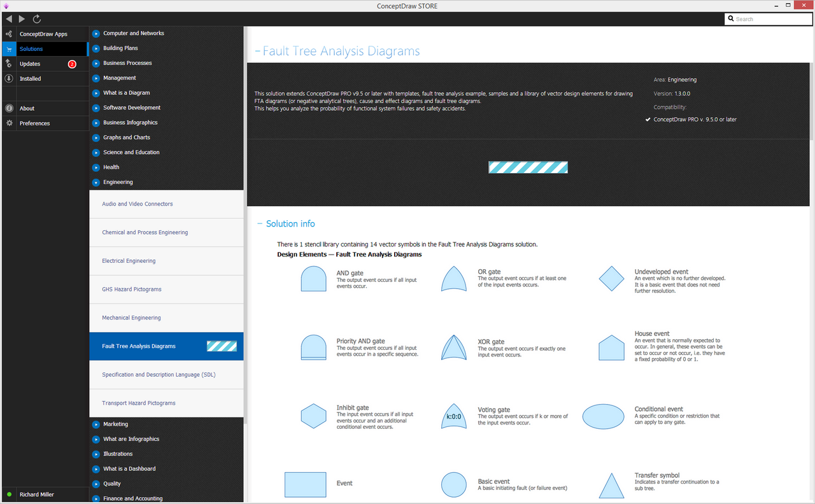Select the Priority AND gate shape

click(x=313, y=347)
